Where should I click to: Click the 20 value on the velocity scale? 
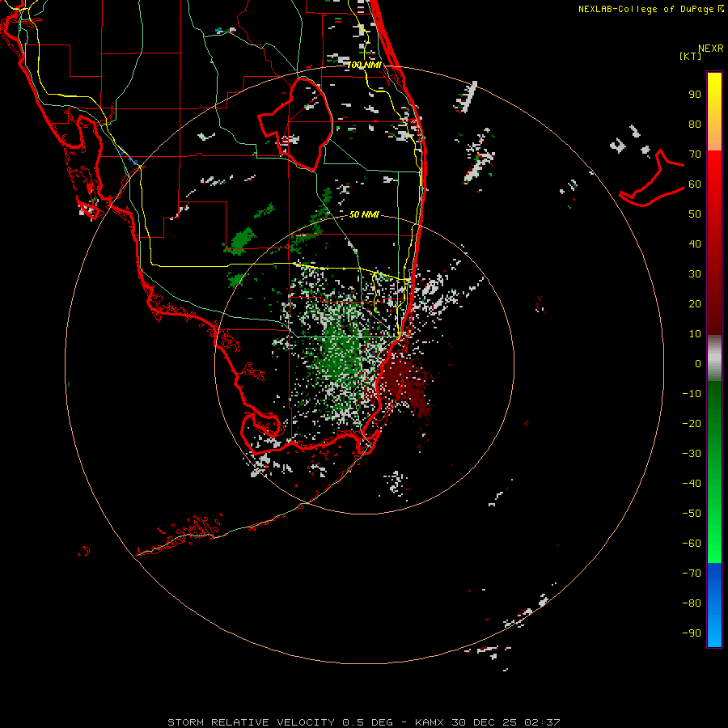[695, 304]
